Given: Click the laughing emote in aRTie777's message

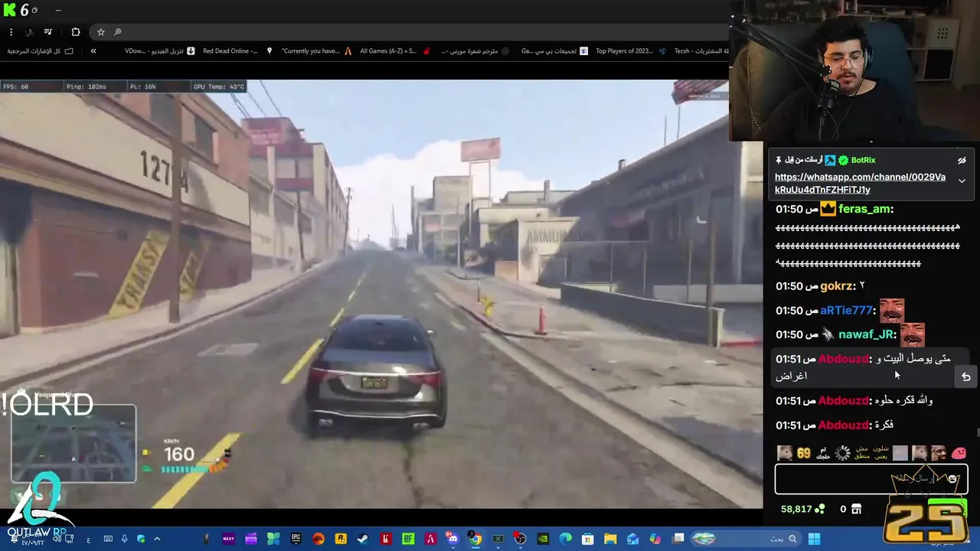Looking at the screenshot, I should (891, 311).
